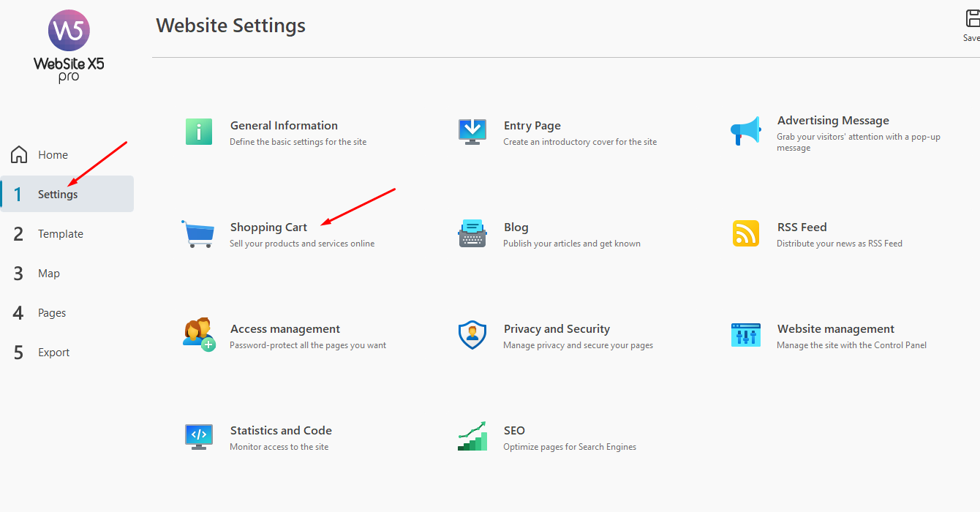This screenshot has width=980, height=512.
Task: Click the orange RSS Feed icon
Action: pos(745,234)
